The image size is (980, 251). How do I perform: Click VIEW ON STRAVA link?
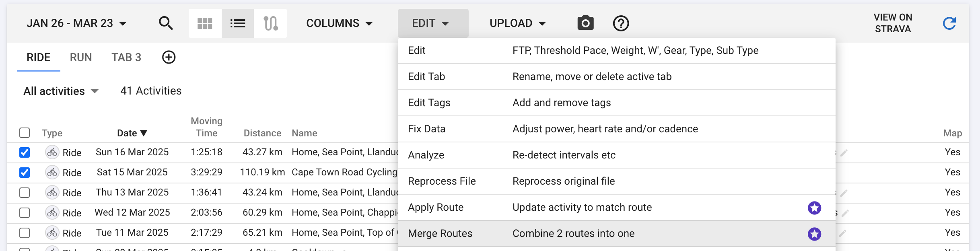tap(893, 23)
